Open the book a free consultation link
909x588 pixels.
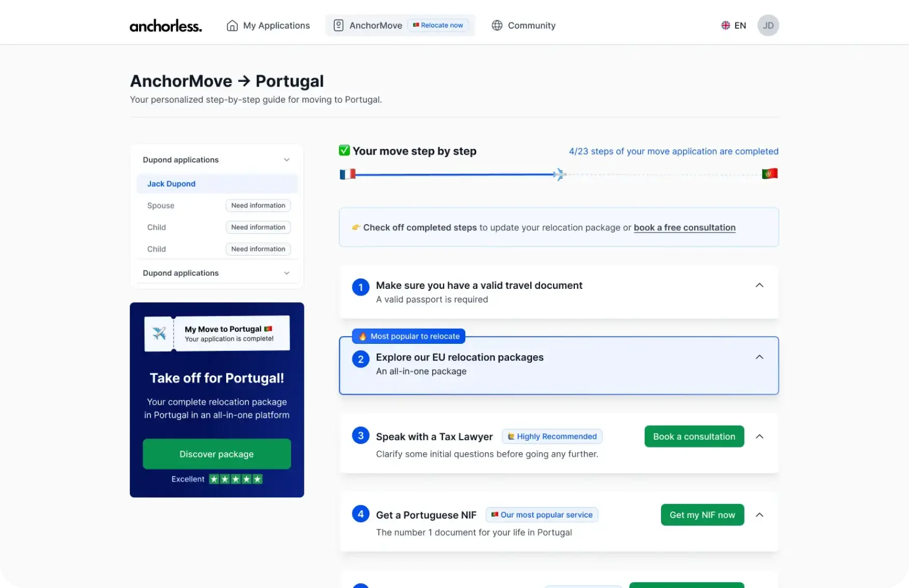click(684, 228)
